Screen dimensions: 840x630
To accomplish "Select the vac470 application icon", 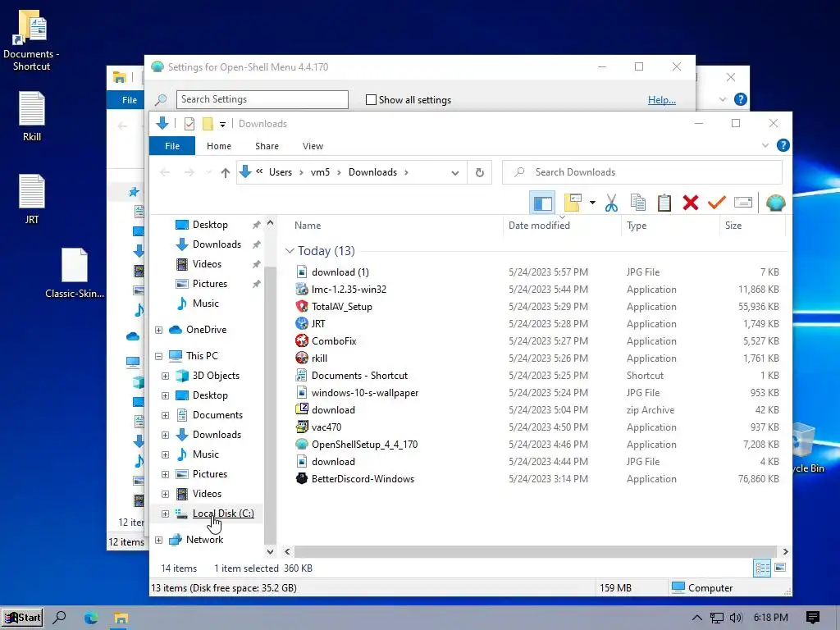I will point(302,427).
